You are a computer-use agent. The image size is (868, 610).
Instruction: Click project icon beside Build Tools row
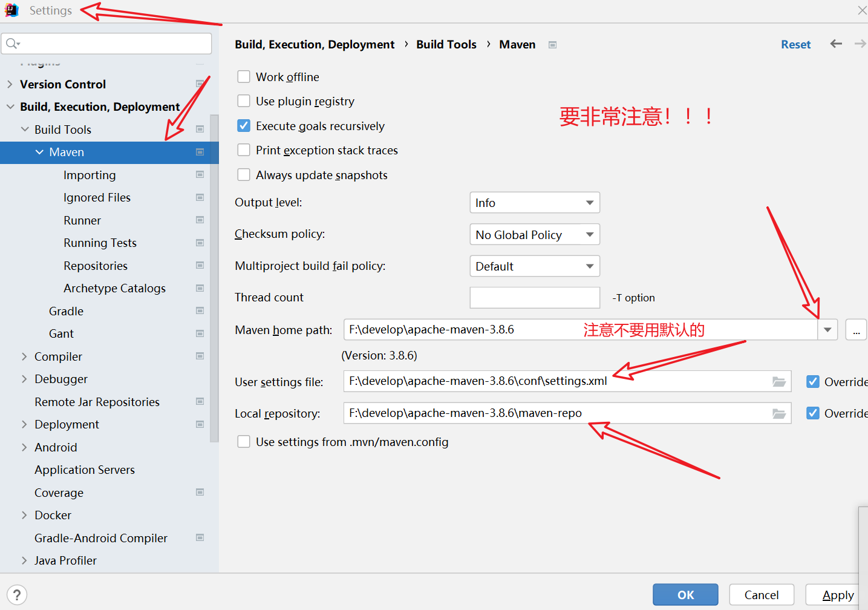pos(200,129)
